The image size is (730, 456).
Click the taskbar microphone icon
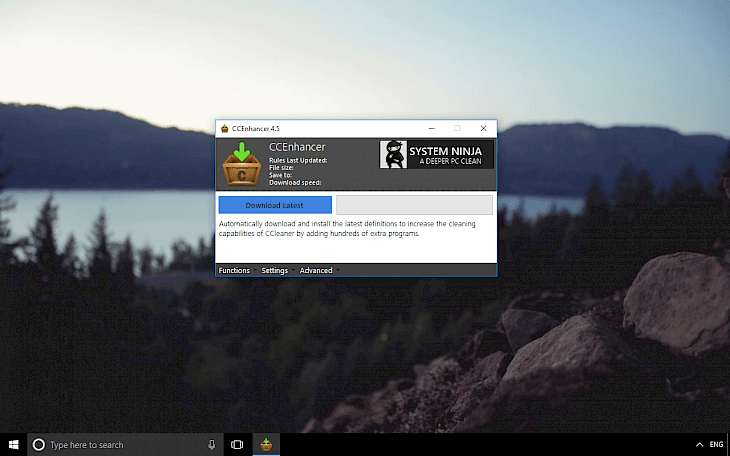212,445
